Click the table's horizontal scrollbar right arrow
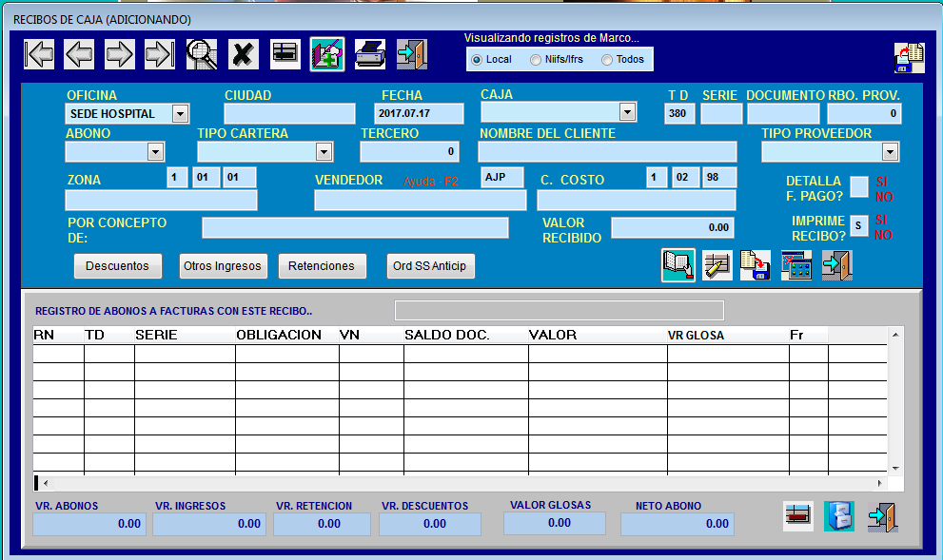The width and height of the screenshot is (943, 560). coord(880,482)
